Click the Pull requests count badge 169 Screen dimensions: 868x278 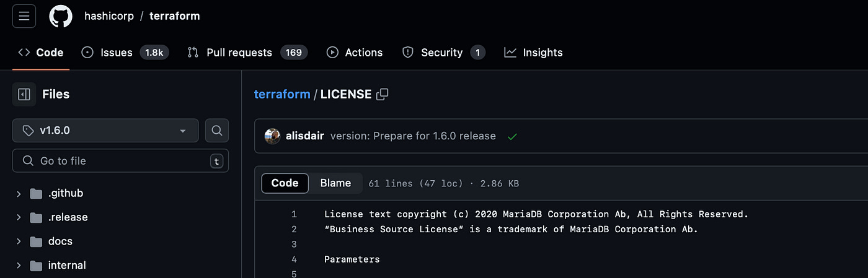pos(294,53)
